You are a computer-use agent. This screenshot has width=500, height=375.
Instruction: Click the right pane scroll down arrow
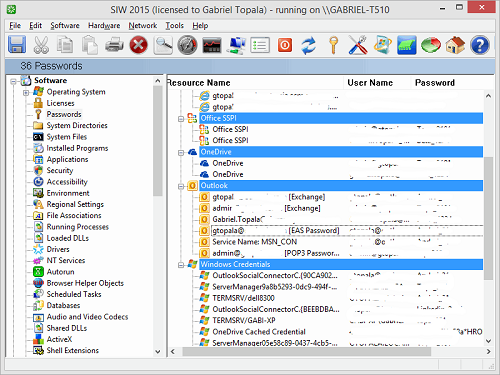[x=488, y=341]
